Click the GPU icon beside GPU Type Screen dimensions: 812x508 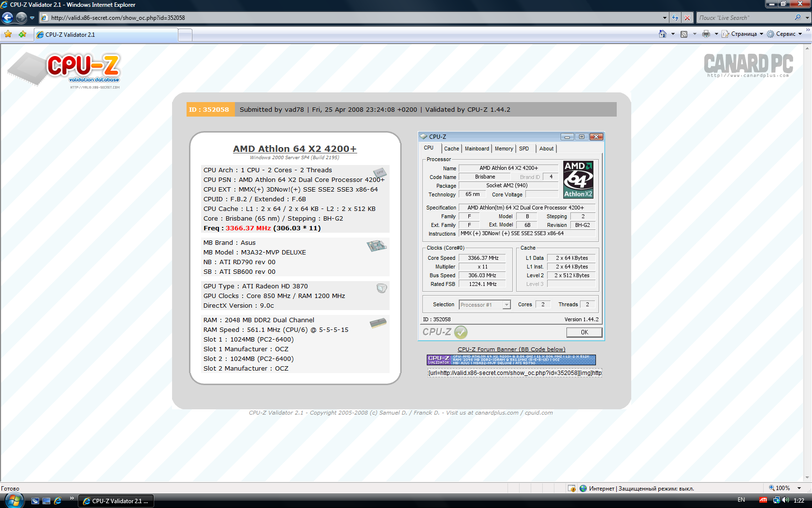[x=382, y=288]
